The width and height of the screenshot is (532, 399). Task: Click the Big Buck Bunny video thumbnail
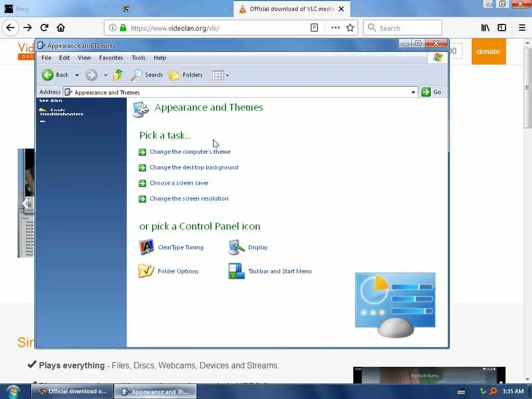(429, 375)
